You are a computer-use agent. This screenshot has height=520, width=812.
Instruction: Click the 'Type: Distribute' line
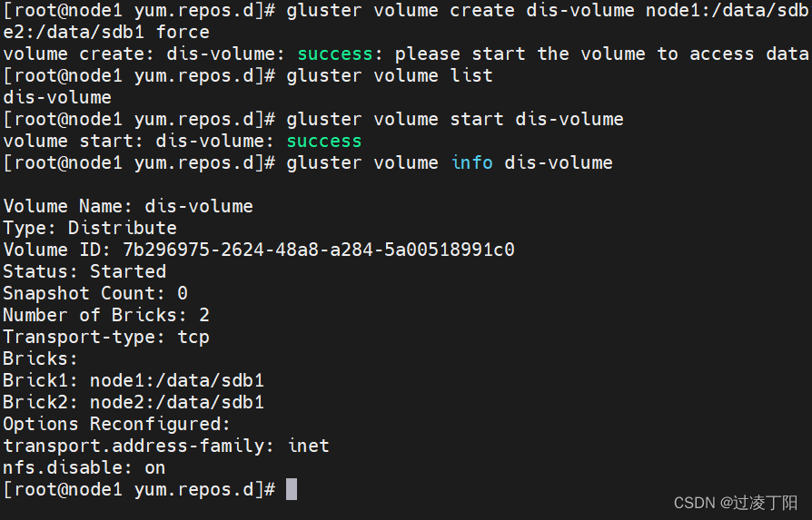tap(90, 228)
